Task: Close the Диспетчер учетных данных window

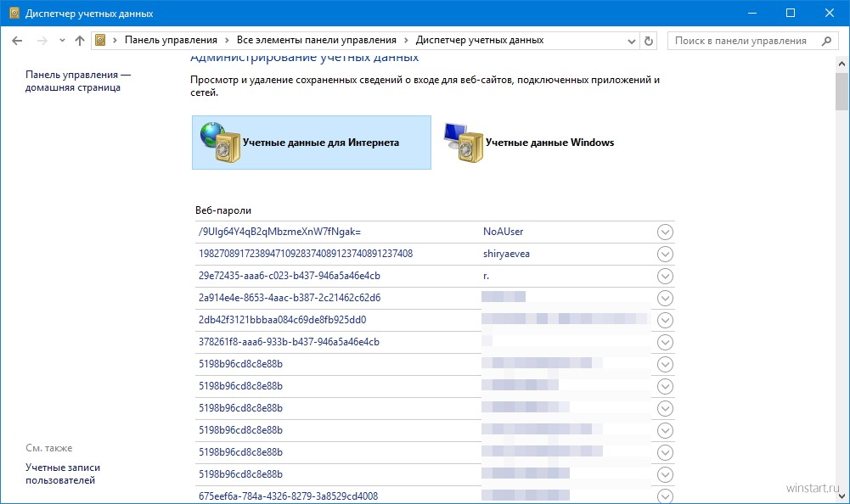Action: [x=830, y=13]
